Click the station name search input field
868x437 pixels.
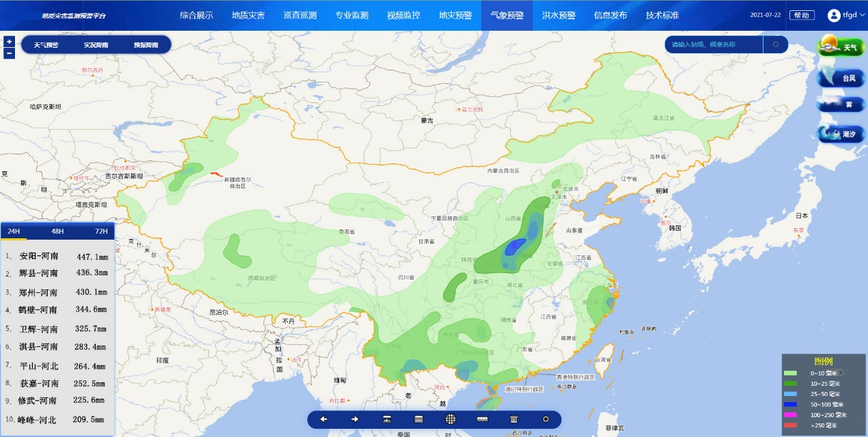tap(714, 45)
